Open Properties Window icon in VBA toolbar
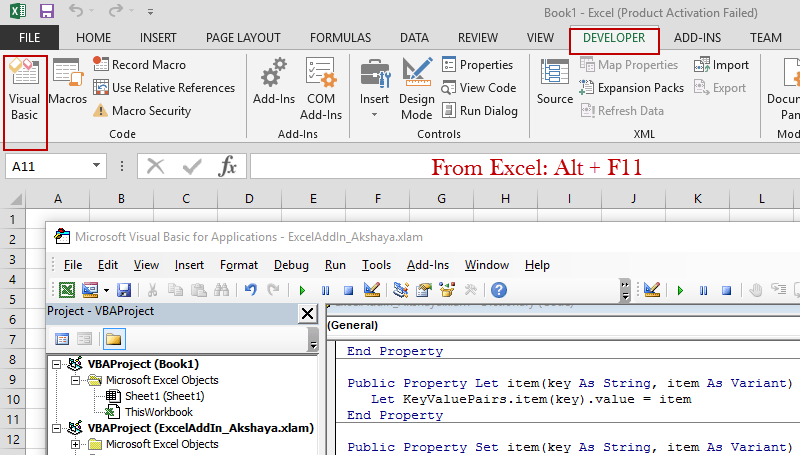Viewport: 800px width, 455px height. click(x=423, y=290)
